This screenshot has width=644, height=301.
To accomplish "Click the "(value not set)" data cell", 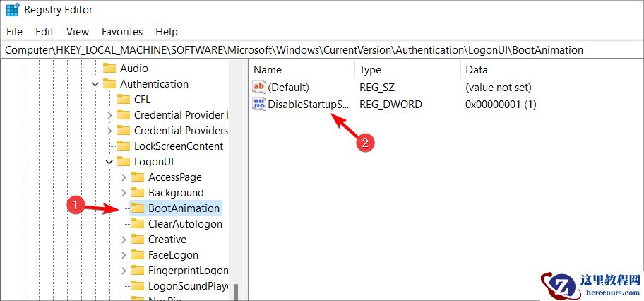I will pos(499,87).
